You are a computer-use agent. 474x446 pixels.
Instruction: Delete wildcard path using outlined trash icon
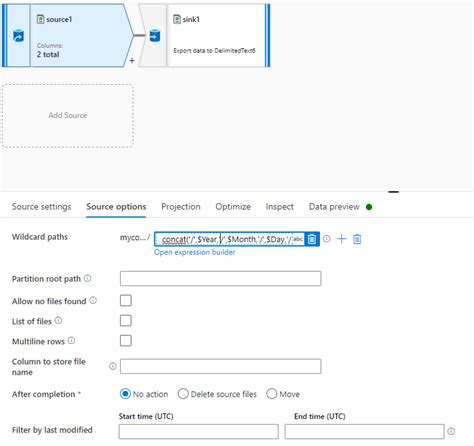click(x=357, y=239)
